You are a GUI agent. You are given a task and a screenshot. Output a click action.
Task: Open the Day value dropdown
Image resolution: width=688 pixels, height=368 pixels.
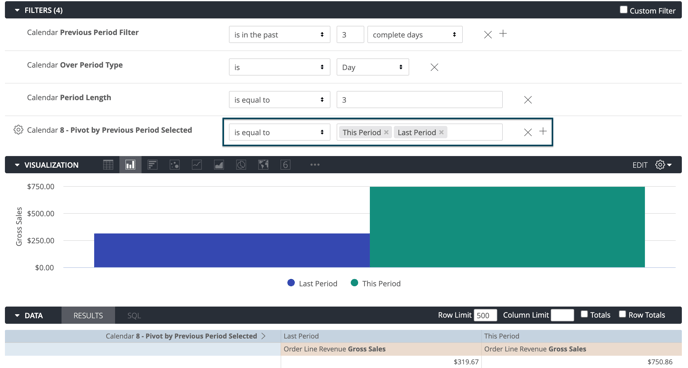point(373,67)
